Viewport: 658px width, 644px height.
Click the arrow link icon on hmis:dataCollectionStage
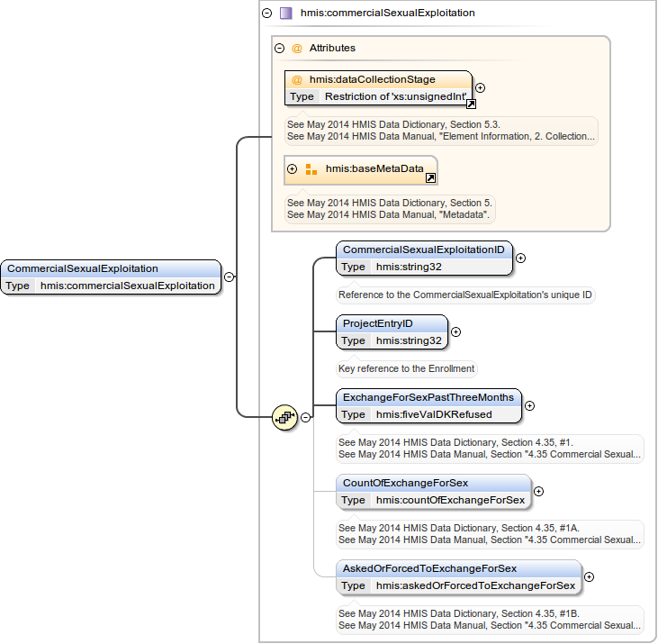pos(470,104)
